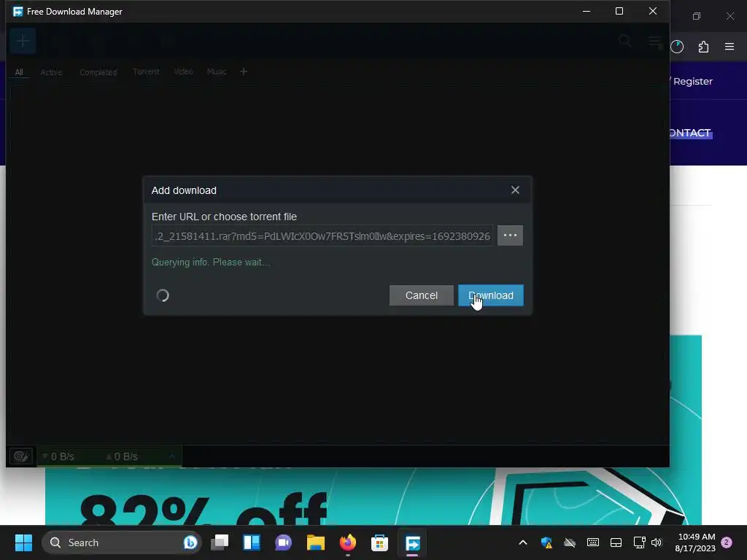This screenshot has height=560, width=747.
Task: Click the Bing icon in taskbar search
Action: [x=190, y=542]
